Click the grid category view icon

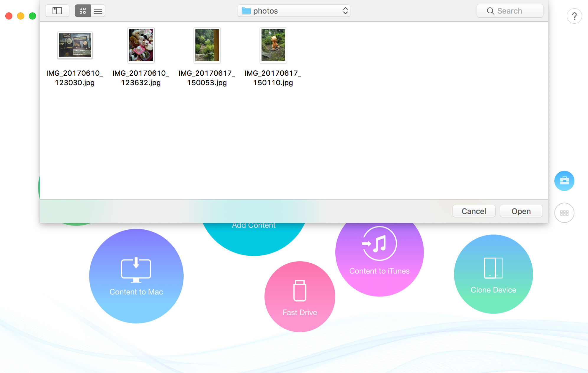pyautogui.click(x=564, y=213)
